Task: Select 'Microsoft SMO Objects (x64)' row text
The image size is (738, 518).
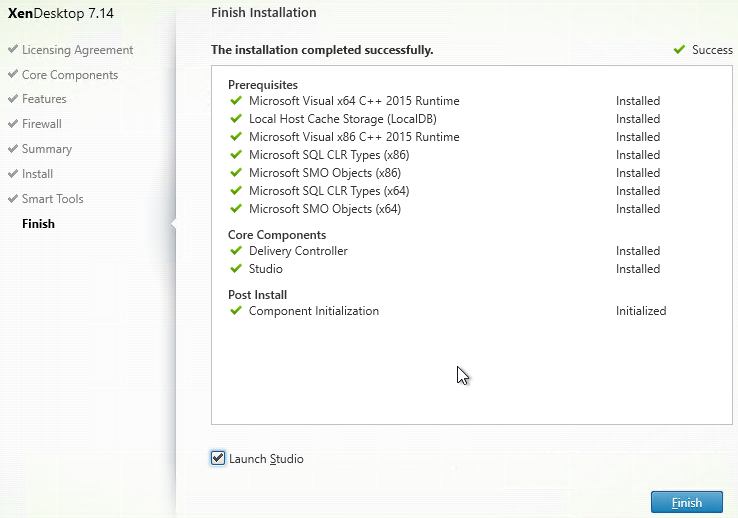Action: tap(325, 208)
